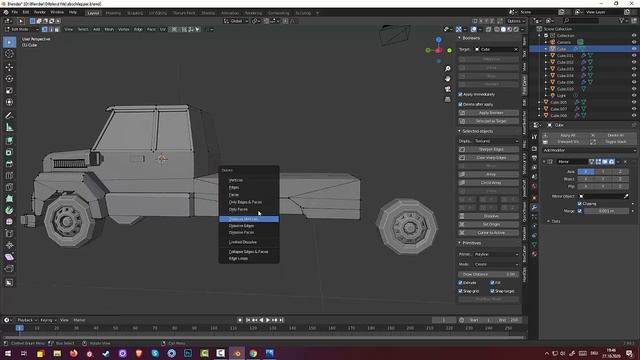Open the Modifier properties wrench tab
Viewport: 640px width, 360px height.
pyautogui.click(x=534, y=207)
